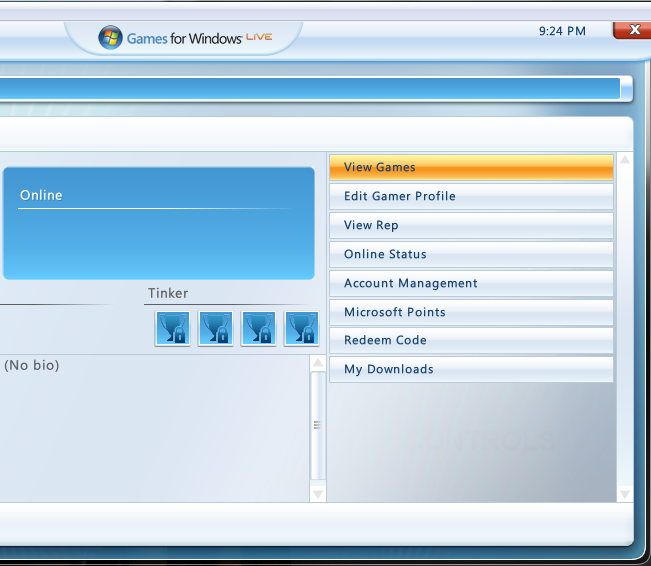Screen dimensions: 651x566
Task: Click the bio panel scrollbar thumb
Action: (318, 426)
